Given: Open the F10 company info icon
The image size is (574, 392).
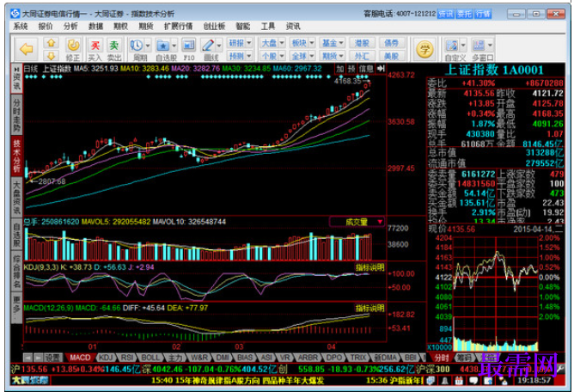Looking at the screenshot, I should 188,46.
